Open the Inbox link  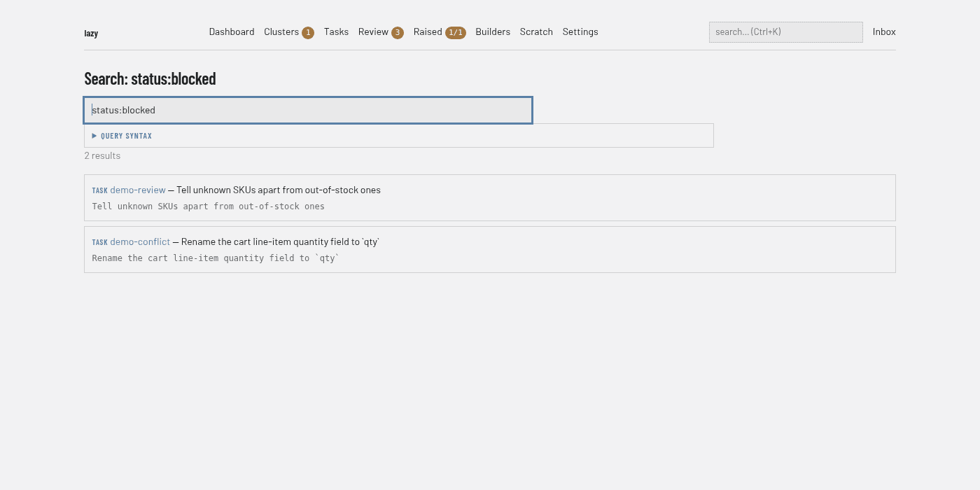point(884,31)
